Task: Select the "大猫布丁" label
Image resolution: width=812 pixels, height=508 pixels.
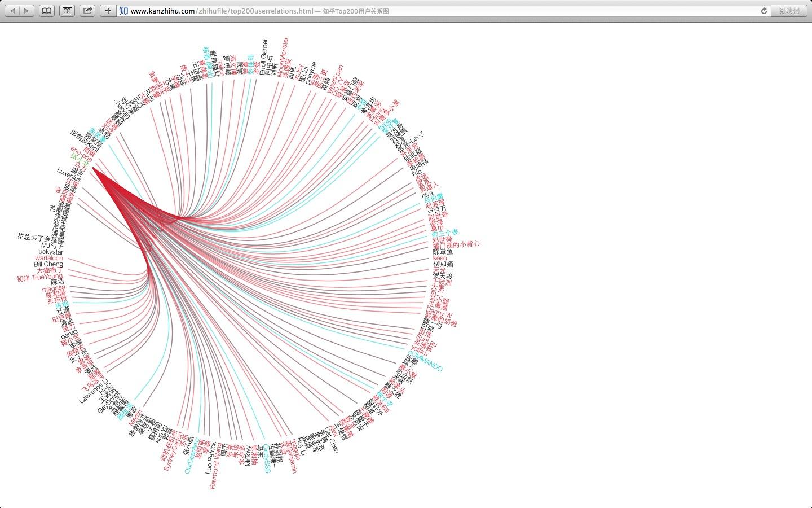Action: 50,270
